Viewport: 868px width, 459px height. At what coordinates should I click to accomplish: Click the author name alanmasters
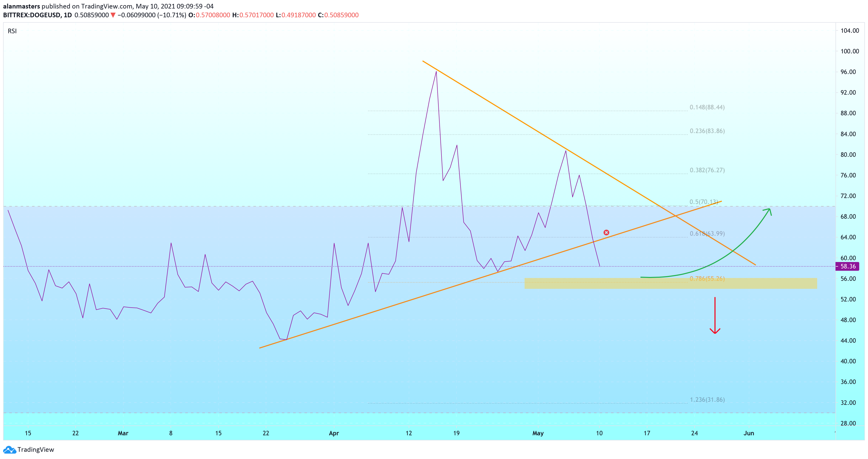22,6
